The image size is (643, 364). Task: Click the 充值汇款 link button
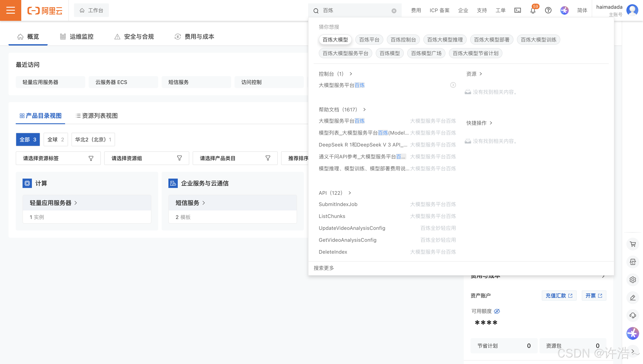point(559,296)
